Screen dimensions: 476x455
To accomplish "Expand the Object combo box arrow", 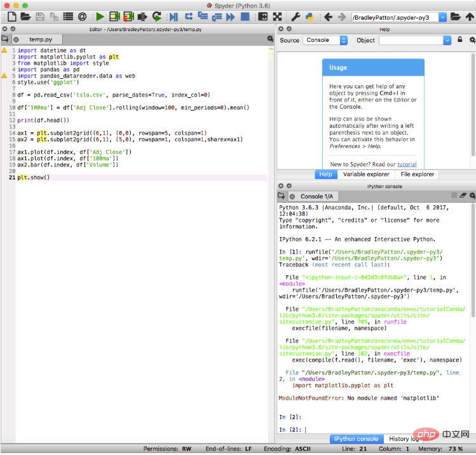I will (447, 40).
